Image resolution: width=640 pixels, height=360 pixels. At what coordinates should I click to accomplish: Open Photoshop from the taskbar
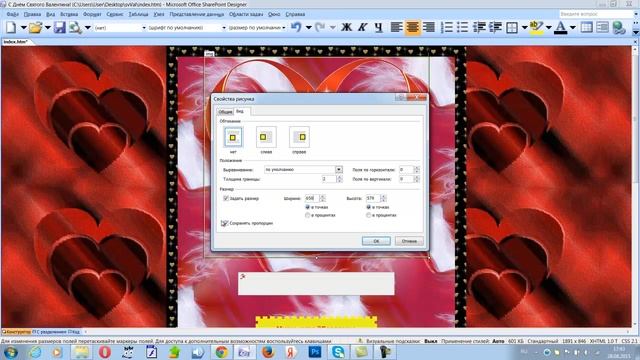(x=315, y=352)
